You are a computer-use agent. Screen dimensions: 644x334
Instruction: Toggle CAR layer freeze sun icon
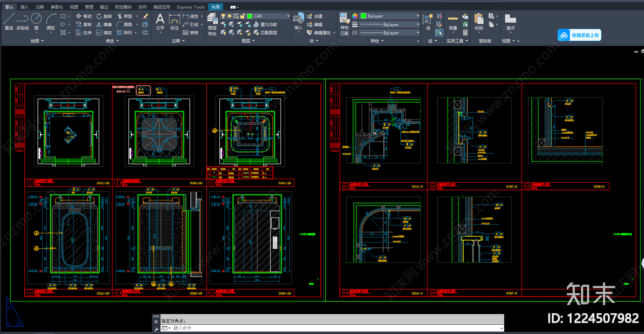[x=229, y=16]
